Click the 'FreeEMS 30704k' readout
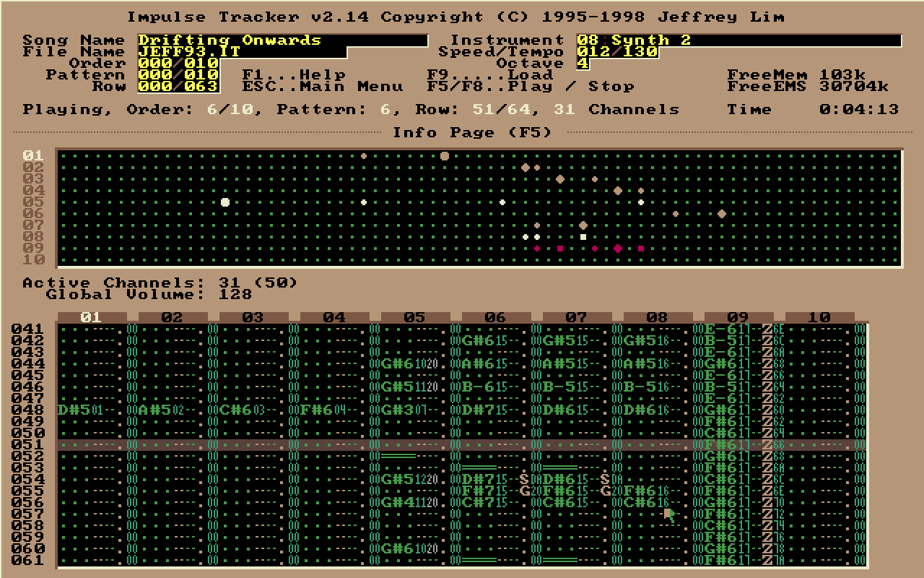This screenshot has width=924, height=578. pyautogui.click(x=808, y=87)
